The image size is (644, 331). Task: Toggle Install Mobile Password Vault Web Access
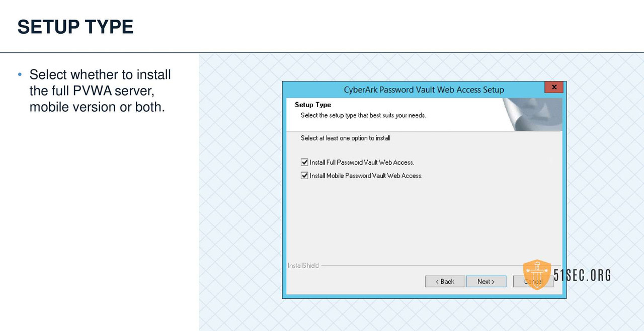tap(304, 176)
